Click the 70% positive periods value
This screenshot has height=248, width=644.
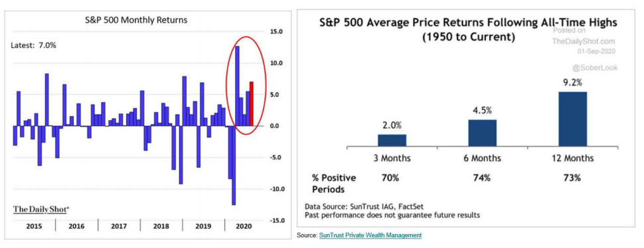coord(390,178)
